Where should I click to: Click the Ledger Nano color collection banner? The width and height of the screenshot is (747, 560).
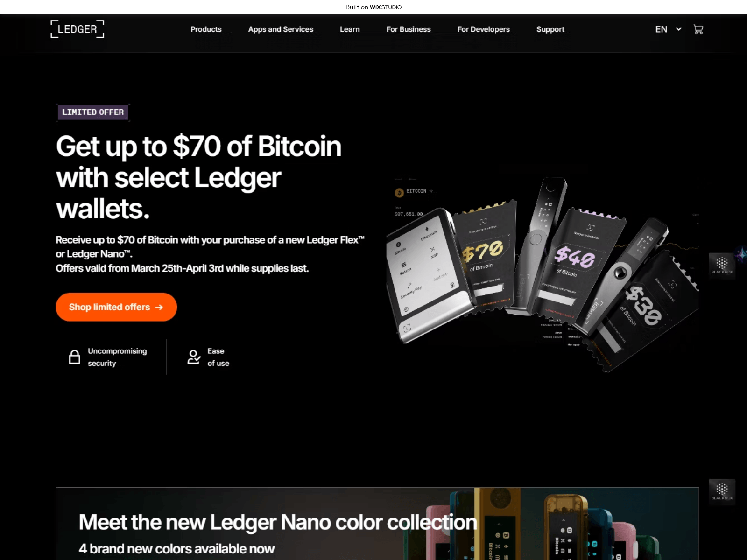point(377,524)
